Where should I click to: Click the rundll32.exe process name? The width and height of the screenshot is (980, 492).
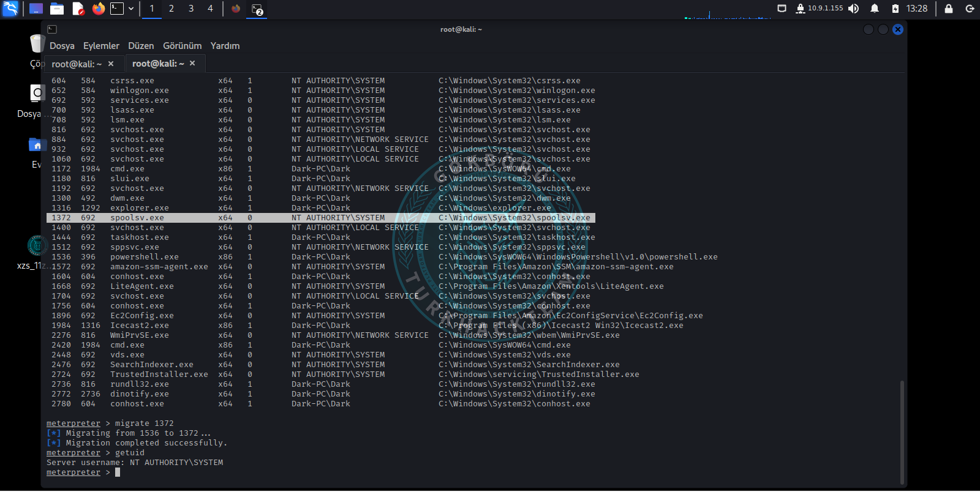click(140, 384)
